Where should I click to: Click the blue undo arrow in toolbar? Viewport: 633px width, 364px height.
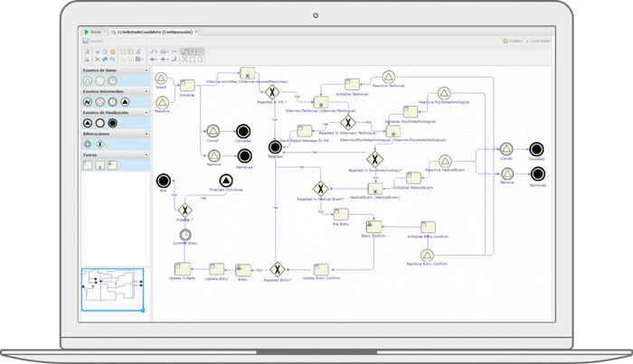pyautogui.click(x=105, y=60)
